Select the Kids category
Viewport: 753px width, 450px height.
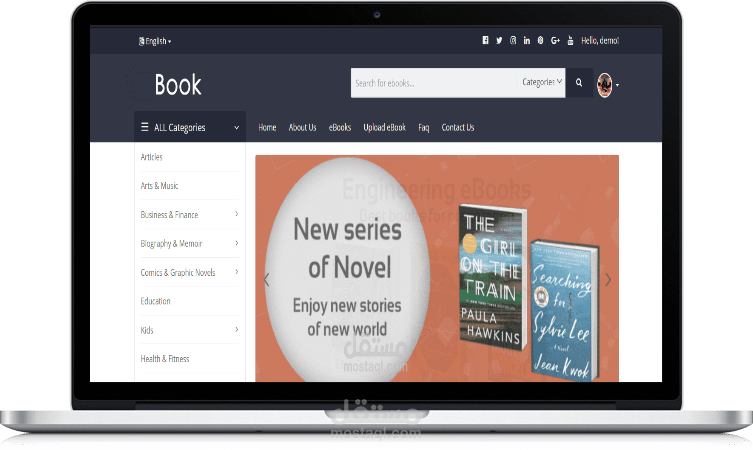pyautogui.click(x=146, y=330)
